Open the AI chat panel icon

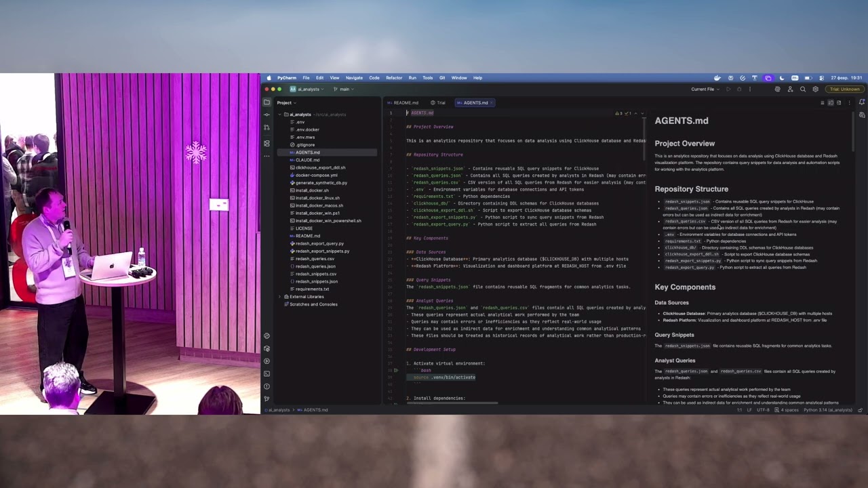click(862, 115)
